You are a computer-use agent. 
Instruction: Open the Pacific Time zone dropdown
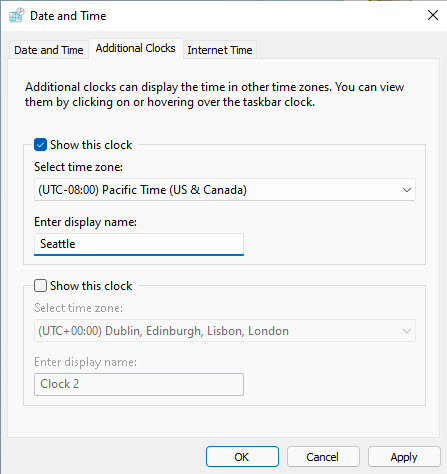coord(225,190)
